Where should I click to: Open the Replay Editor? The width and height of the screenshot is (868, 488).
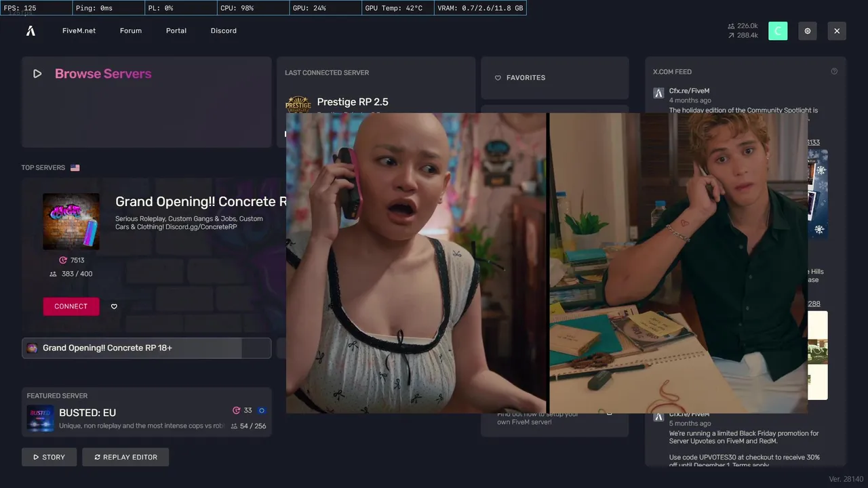pos(125,457)
